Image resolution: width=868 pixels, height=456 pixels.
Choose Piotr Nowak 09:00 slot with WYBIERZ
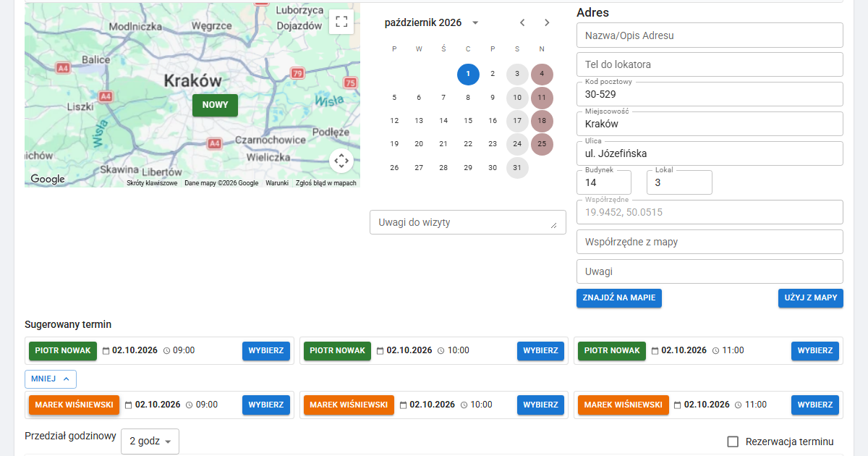coord(266,350)
